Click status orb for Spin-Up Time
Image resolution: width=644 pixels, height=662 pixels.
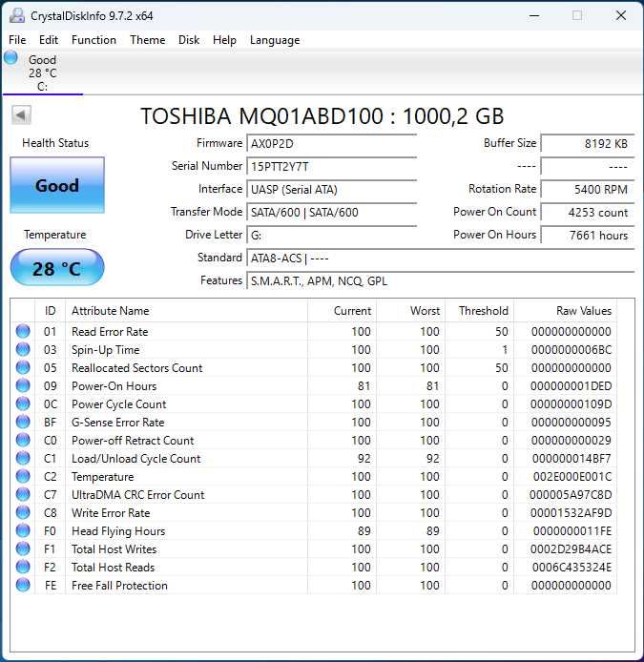pyautogui.click(x=23, y=349)
